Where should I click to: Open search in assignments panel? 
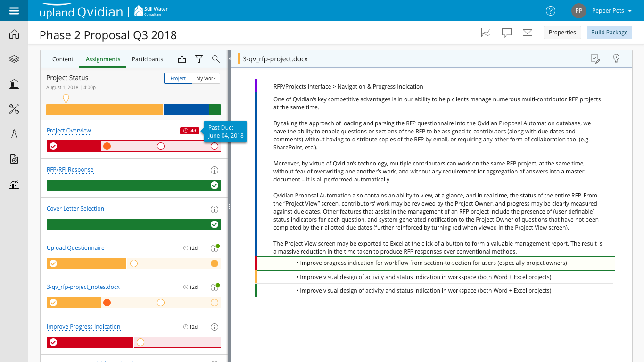pos(215,59)
